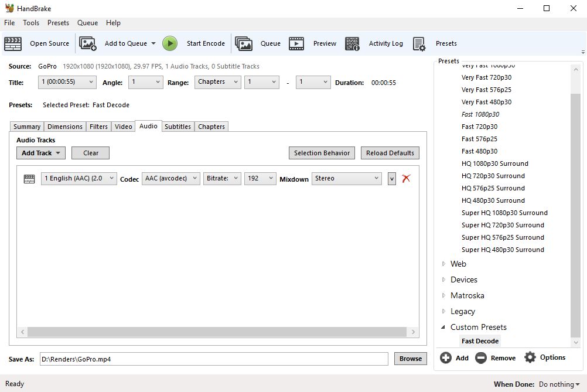
Task: Select the Fast 480p30 preset
Action: pyautogui.click(x=480, y=151)
